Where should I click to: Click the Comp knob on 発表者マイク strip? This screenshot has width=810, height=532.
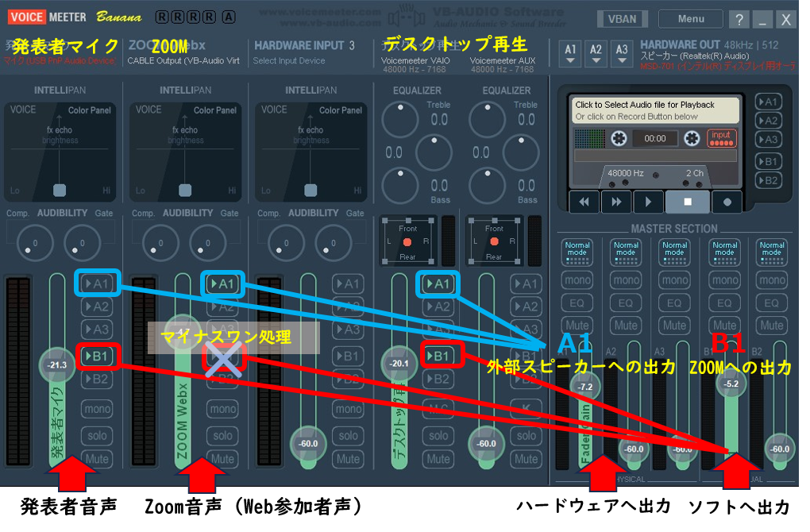point(35,243)
